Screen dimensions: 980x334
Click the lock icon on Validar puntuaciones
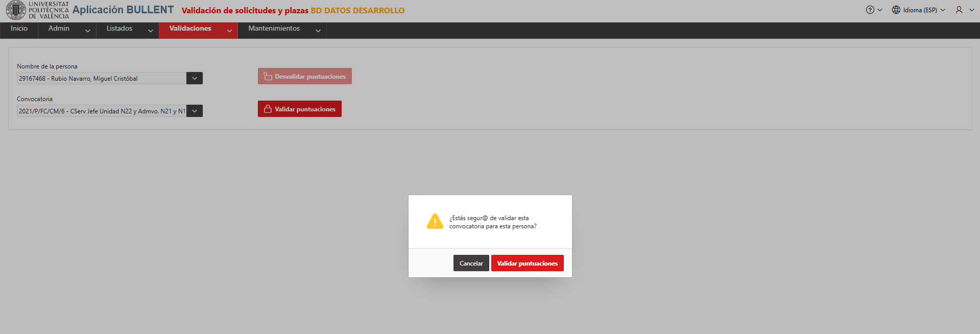[268, 109]
